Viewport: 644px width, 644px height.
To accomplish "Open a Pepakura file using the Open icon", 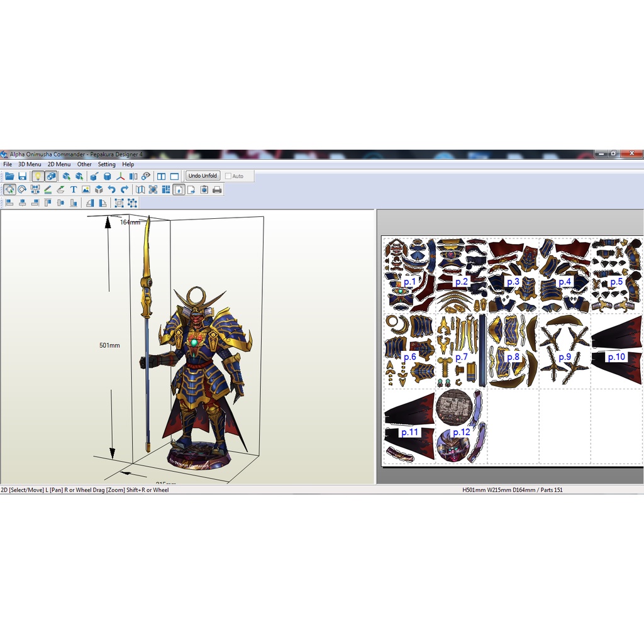I will (9, 176).
